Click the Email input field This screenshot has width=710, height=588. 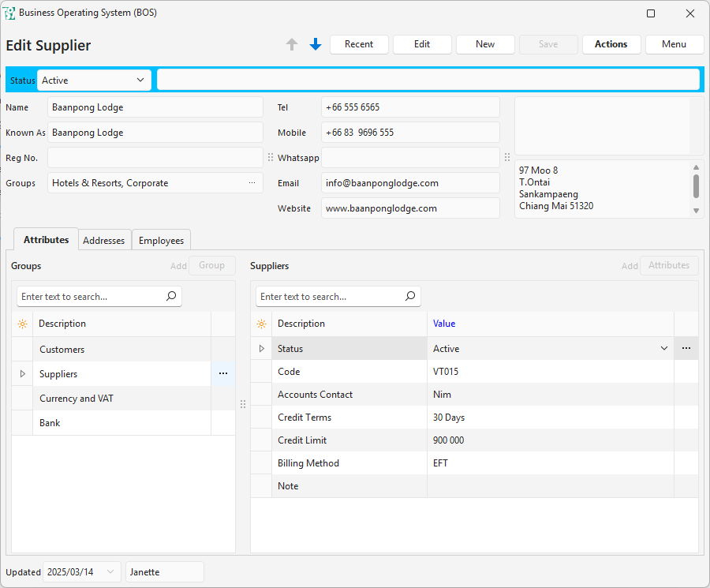point(410,183)
